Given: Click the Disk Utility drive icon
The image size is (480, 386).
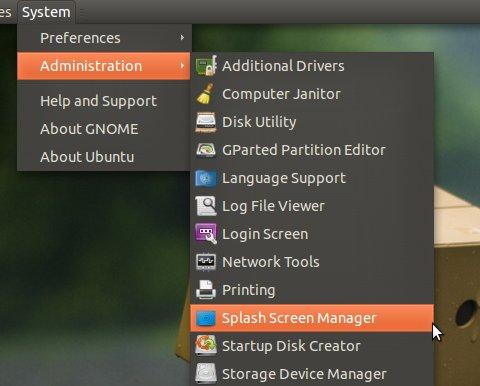Looking at the screenshot, I should point(206,122).
